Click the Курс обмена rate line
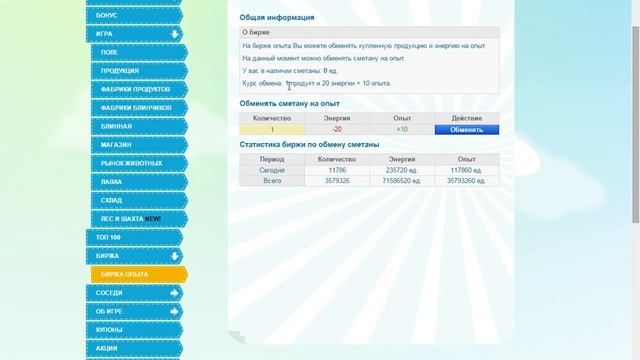This screenshot has height=360, width=640. [317, 83]
